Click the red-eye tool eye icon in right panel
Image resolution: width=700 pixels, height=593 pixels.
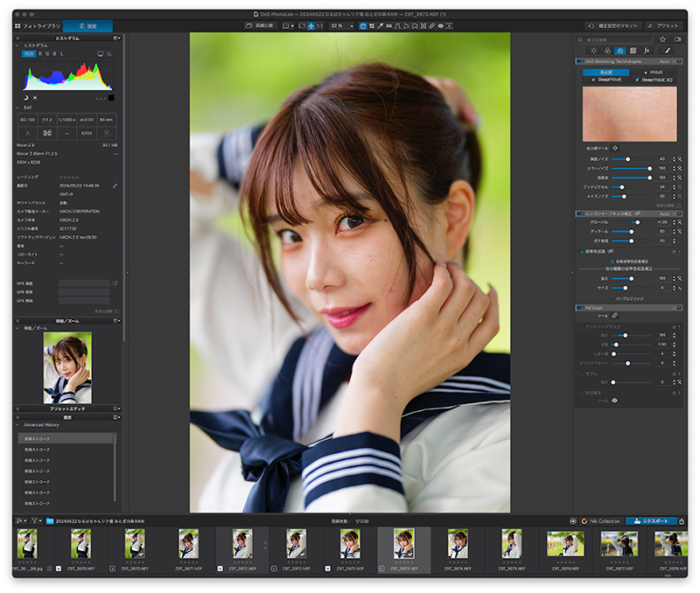click(x=615, y=401)
